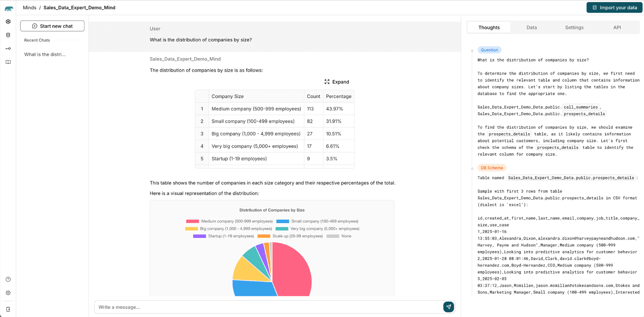Screen dimensions: 644x317
Task: Click the logout icon at sidebar bottom
Action: (8, 309)
